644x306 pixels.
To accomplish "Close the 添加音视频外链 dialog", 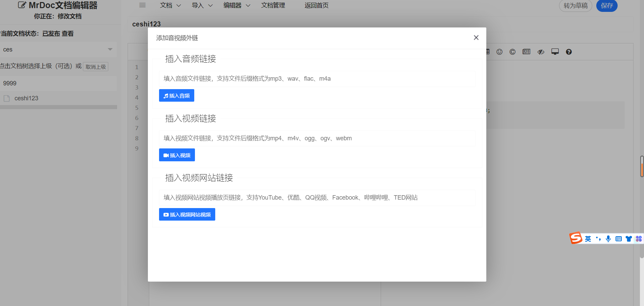I will click(476, 38).
